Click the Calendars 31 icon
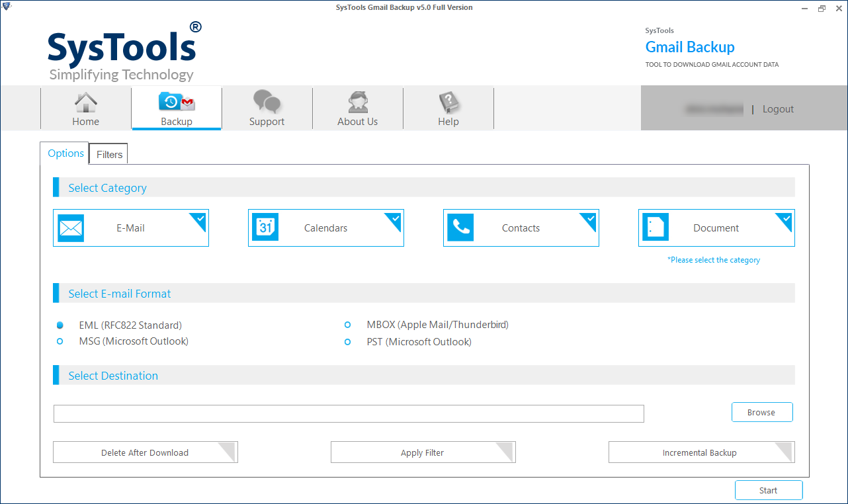 pyautogui.click(x=265, y=228)
